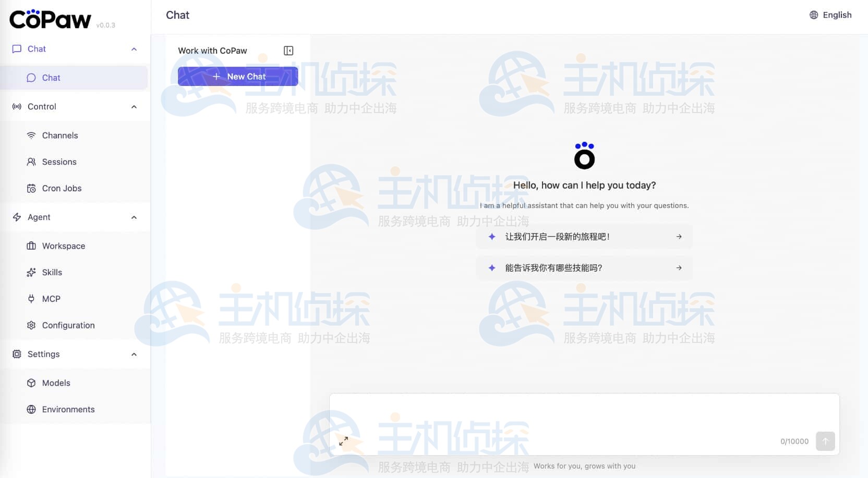
Task: Toggle the chat list panel collapse icon
Action: pos(288,51)
